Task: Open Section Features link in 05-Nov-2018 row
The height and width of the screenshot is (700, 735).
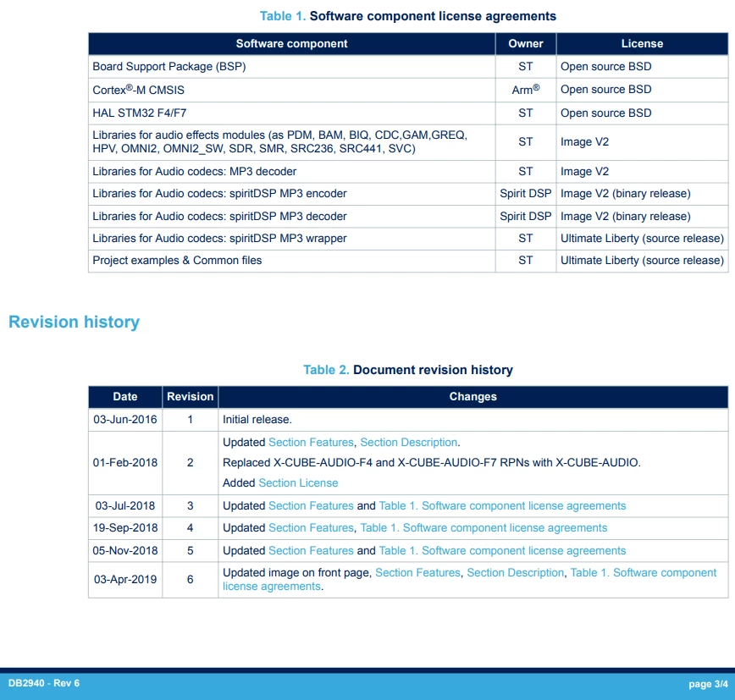Action: [x=311, y=550]
